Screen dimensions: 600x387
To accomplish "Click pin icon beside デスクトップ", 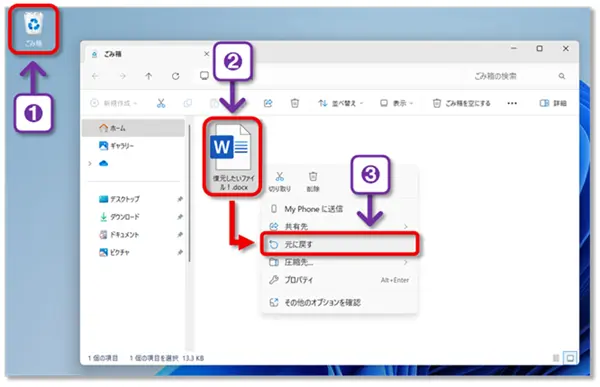I will point(180,199).
